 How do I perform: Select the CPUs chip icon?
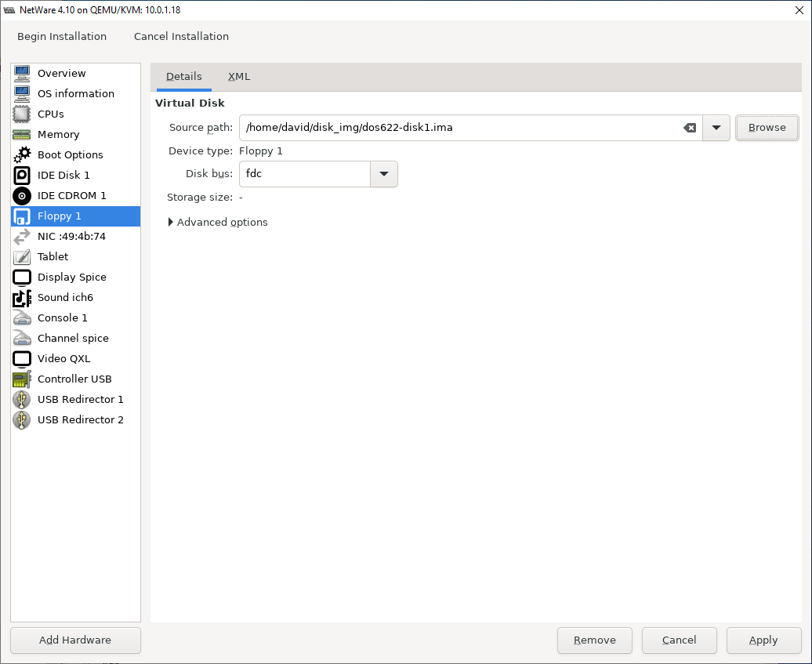(22, 114)
